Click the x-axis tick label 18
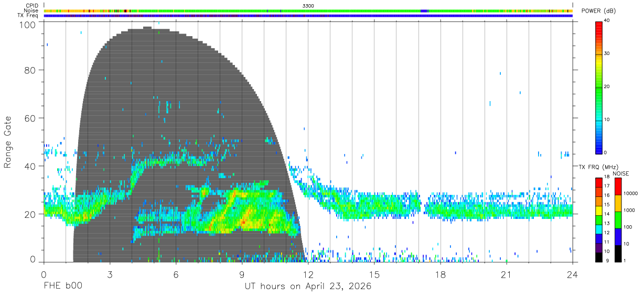The image size is (644, 297). (440, 274)
